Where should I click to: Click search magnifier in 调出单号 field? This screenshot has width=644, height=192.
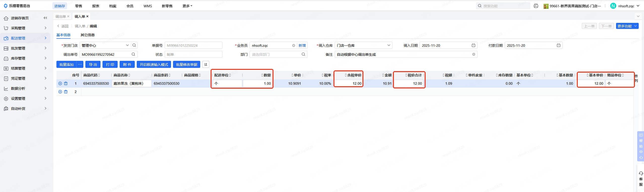pos(133,54)
